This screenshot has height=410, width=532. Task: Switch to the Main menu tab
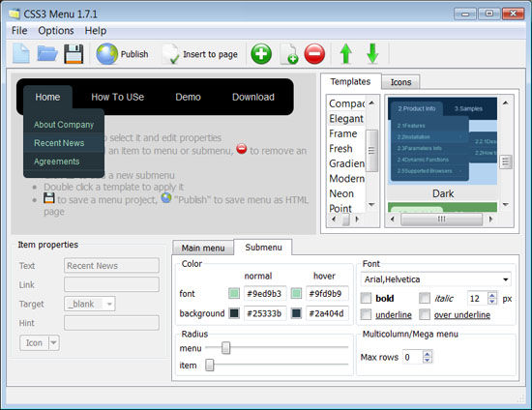coord(203,248)
